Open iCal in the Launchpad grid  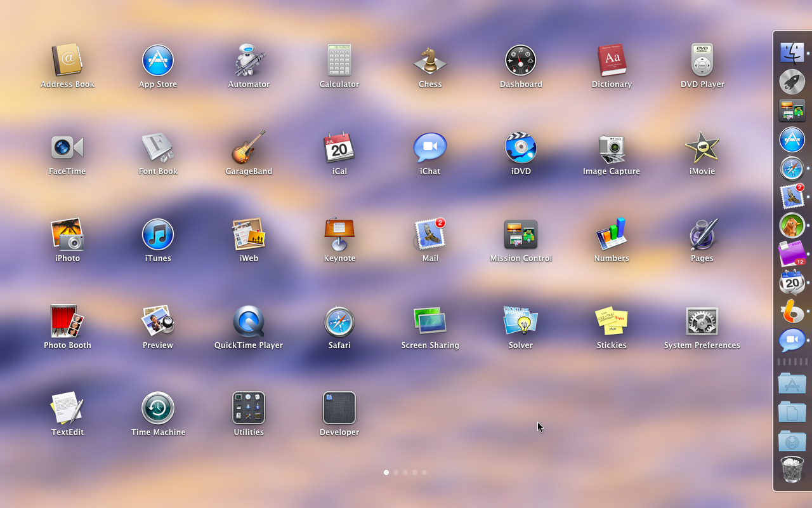tap(339, 147)
